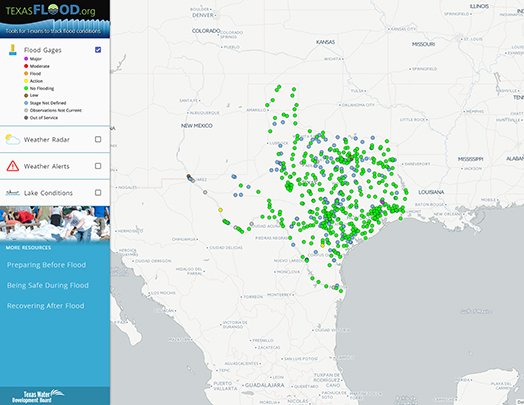Image resolution: width=524 pixels, height=405 pixels.
Task: Click the GUADALAJARA city label
Action: 265,385
